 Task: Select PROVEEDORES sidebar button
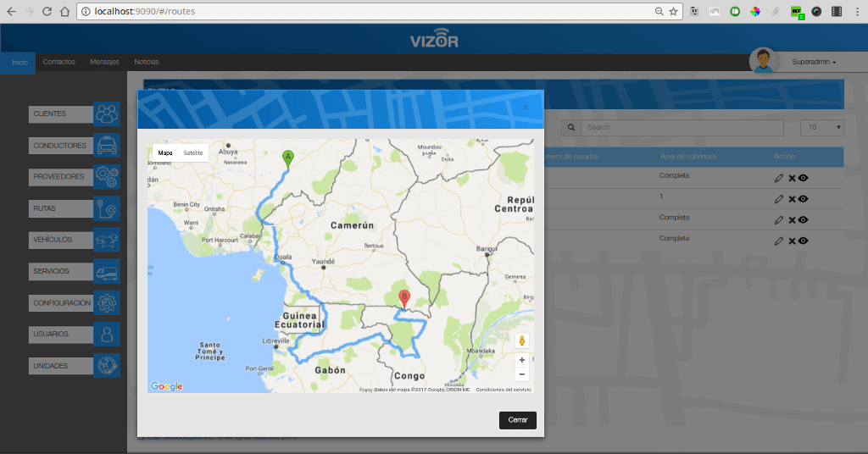click(x=61, y=177)
